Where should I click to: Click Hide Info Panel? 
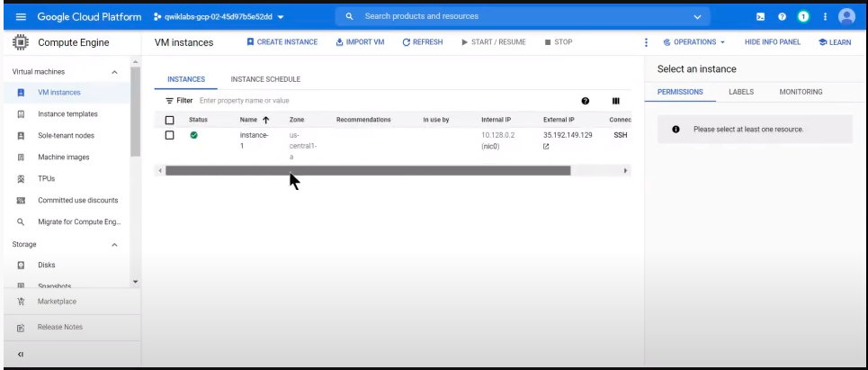point(773,42)
